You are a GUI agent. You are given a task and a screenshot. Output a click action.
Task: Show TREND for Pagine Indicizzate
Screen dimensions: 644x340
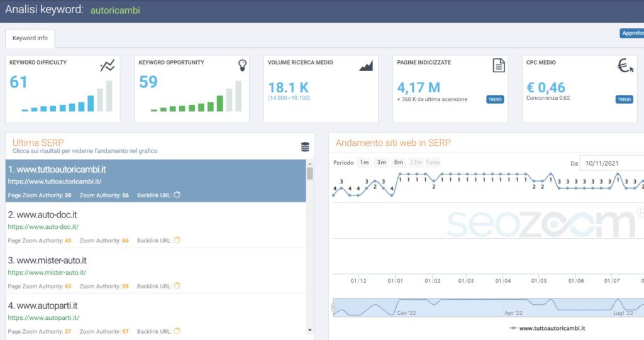click(495, 99)
